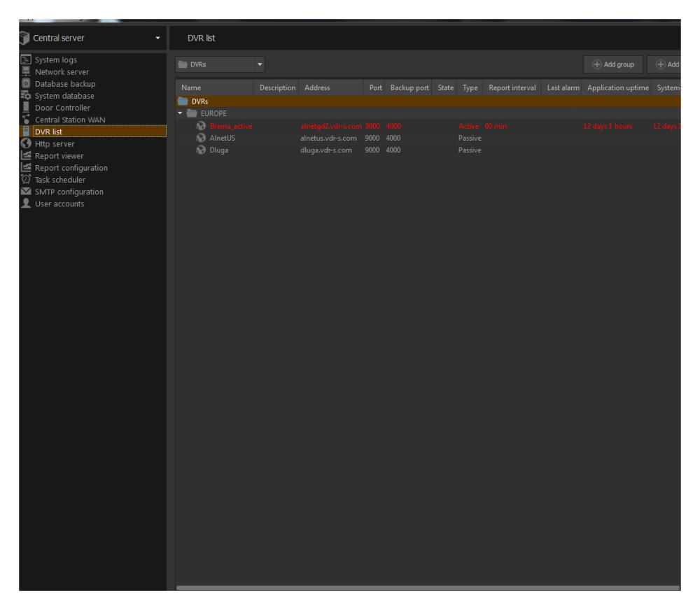Viewport: 700px width, 610px height.
Task: Click the Report viewer chart icon
Action: point(26,155)
